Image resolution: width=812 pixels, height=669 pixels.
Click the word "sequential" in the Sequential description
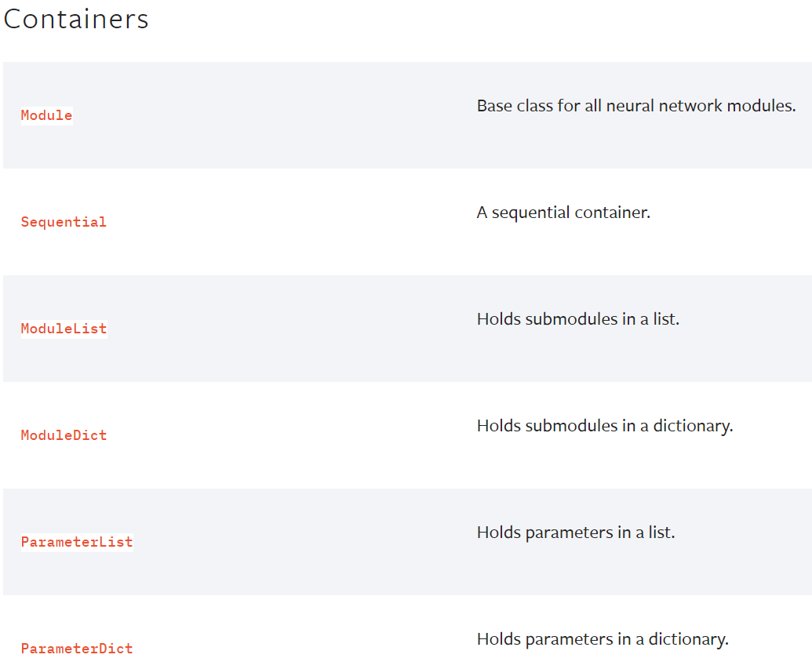(531, 213)
